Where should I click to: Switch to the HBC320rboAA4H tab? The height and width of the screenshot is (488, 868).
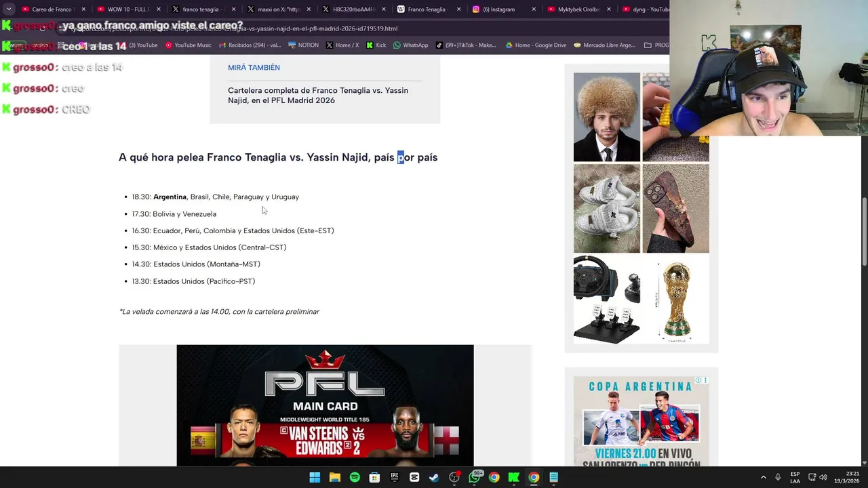click(x=353, y=9)
